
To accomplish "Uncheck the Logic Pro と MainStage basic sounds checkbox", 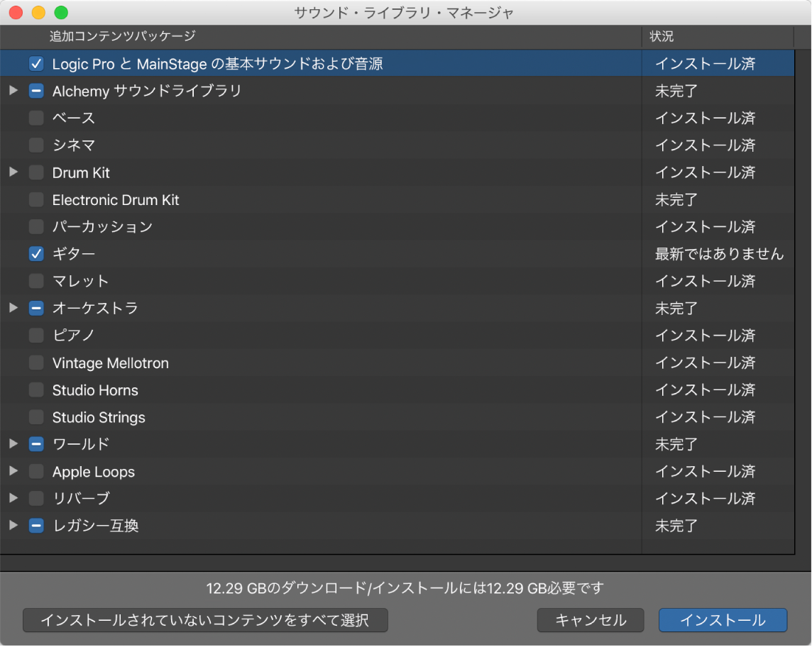I will click(36, 64).
